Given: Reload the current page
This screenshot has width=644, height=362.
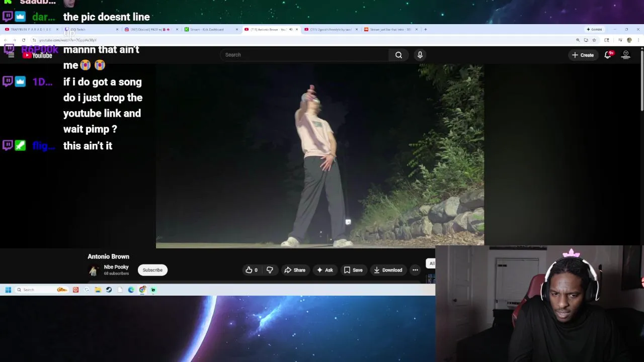Looking at the screenshot, I should [x=23, y=40].
